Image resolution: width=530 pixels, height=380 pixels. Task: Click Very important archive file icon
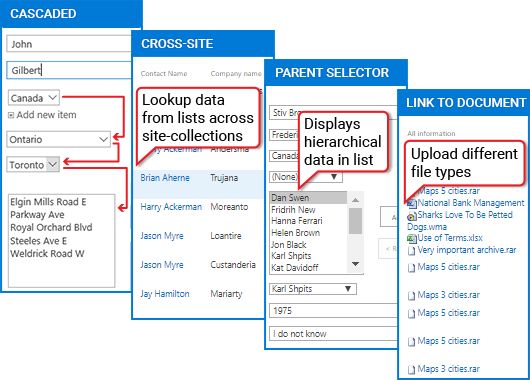[x=411, y=251]
